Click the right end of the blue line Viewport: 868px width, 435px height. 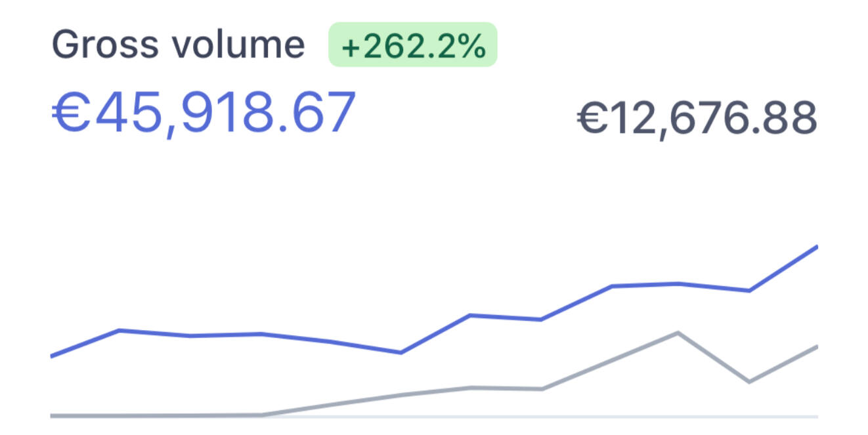[x=816, y=247]
